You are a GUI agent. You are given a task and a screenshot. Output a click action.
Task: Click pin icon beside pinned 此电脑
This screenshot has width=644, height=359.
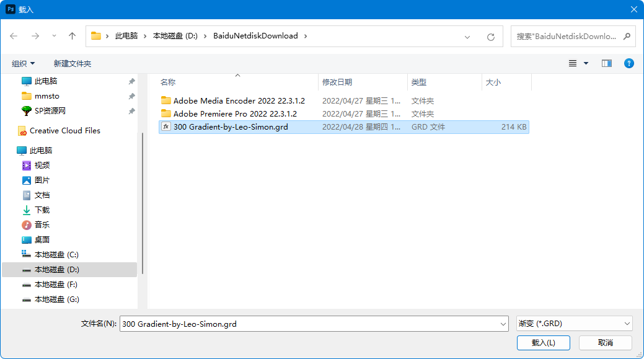pos(131,81)
